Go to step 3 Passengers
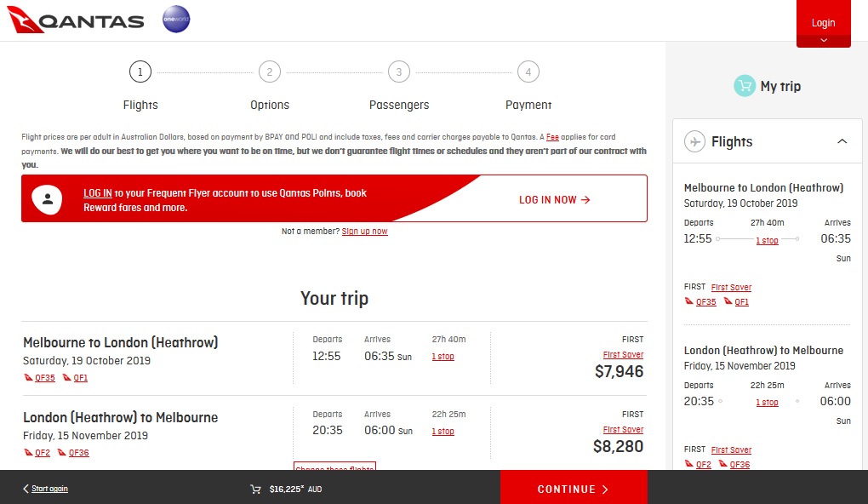Image resolution: width=868 pixels, height=504 pixels. point(399,72)
